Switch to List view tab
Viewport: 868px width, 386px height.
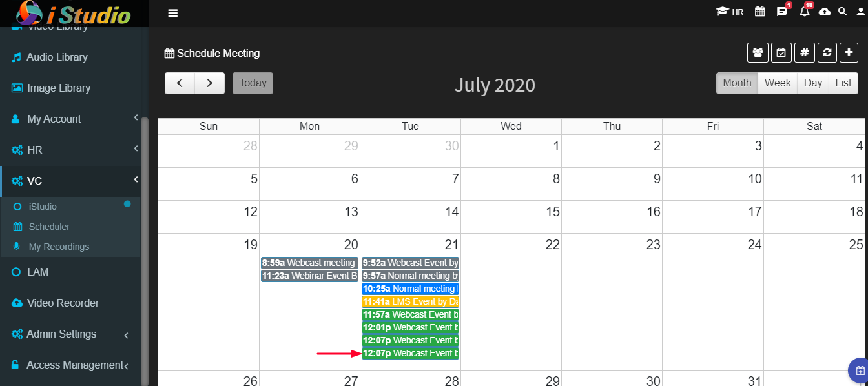click(x=843, y=83)
